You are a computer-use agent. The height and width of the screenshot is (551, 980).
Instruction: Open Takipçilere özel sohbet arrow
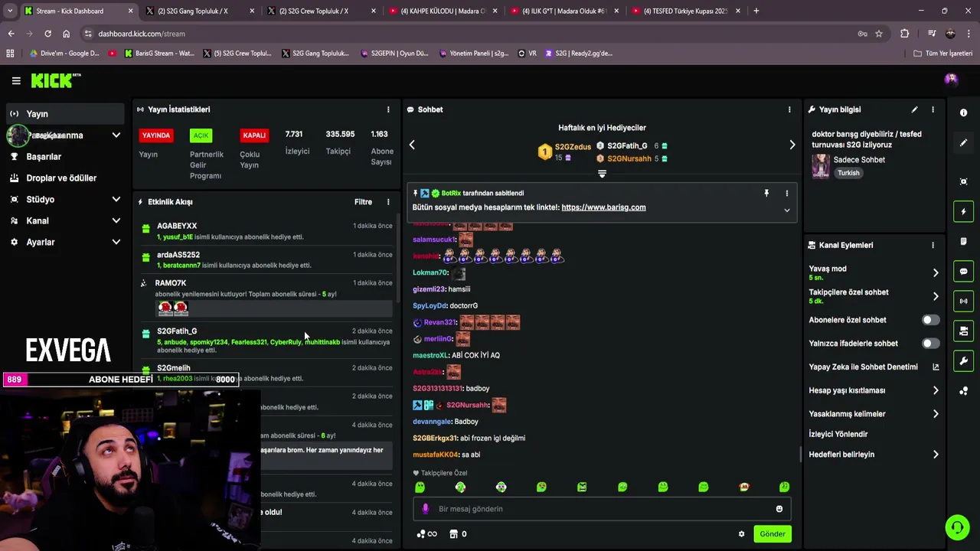(x=936, y=296)
